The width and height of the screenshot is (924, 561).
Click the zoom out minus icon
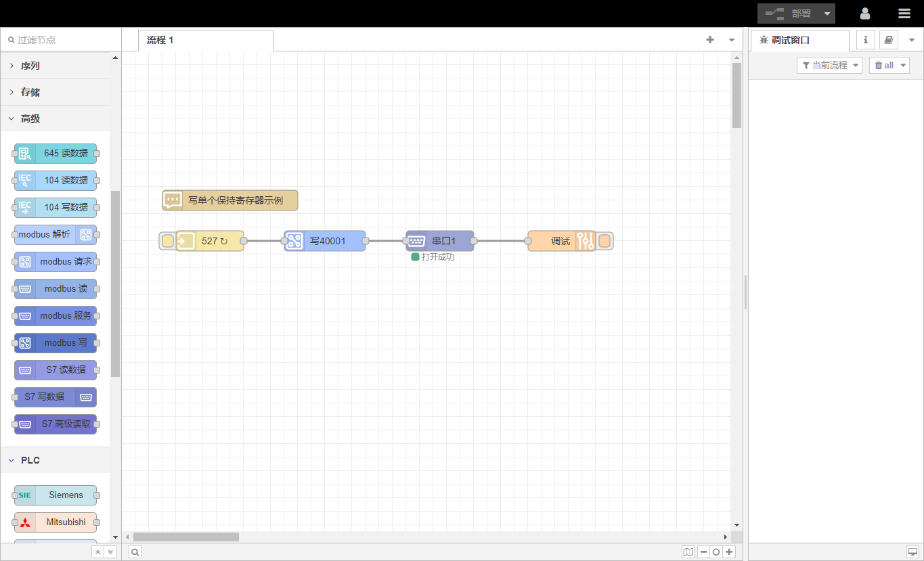click(704, 552)
